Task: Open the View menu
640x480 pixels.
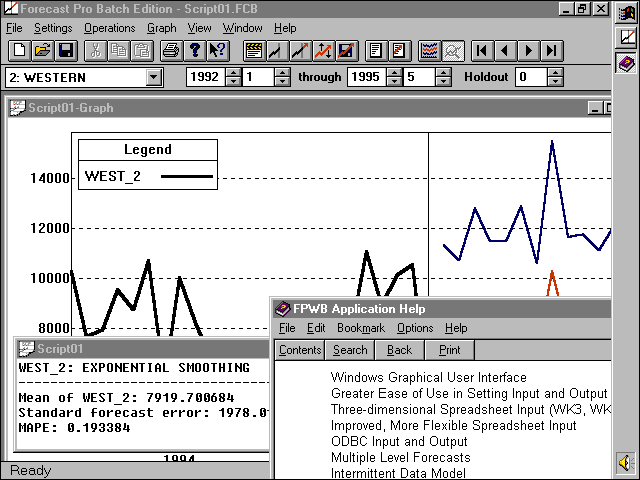Action: (x=199, y=28)
